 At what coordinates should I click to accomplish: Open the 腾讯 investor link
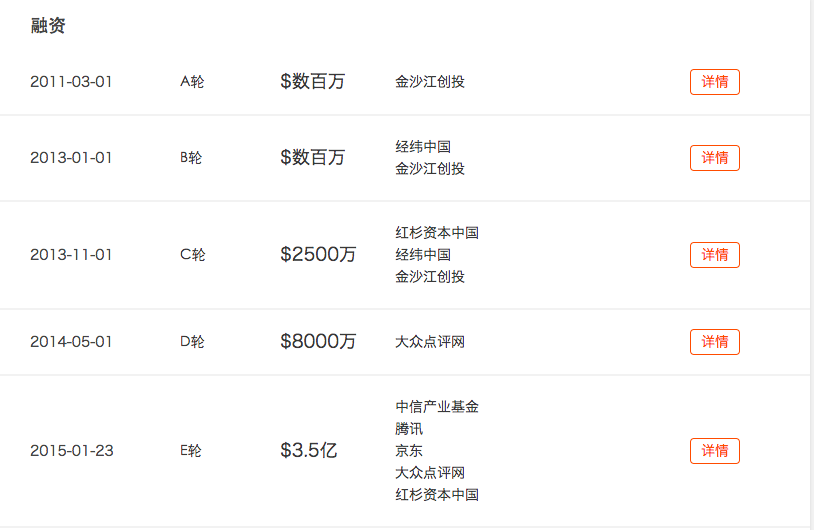coord(409,429)
